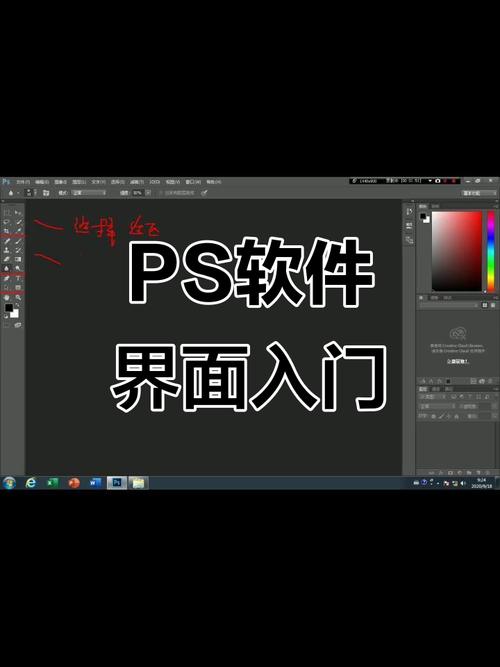Screen dimensions: 500x667
Task: Create a new layer from Layers panel
Action: [478, 472]
